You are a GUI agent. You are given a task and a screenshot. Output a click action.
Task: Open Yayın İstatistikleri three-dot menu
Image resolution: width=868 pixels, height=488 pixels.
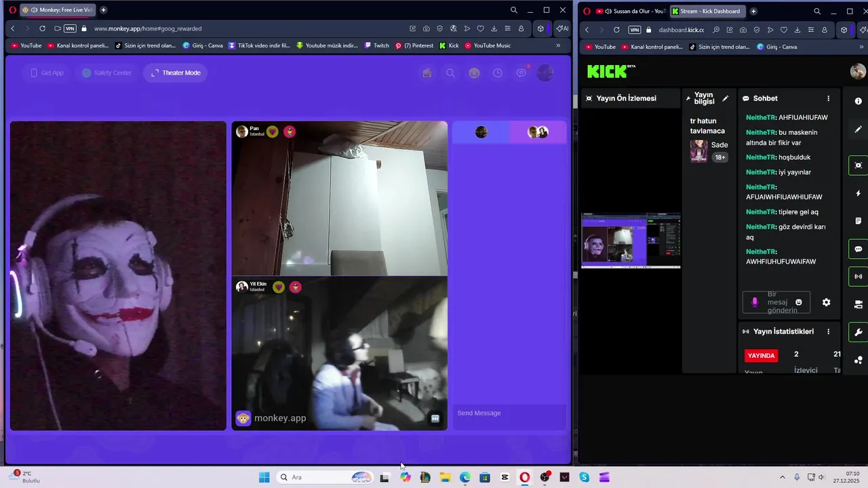828,331
